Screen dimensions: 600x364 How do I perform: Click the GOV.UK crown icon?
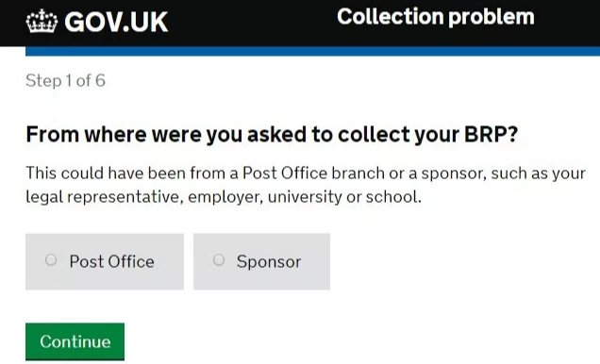[42, 22]
